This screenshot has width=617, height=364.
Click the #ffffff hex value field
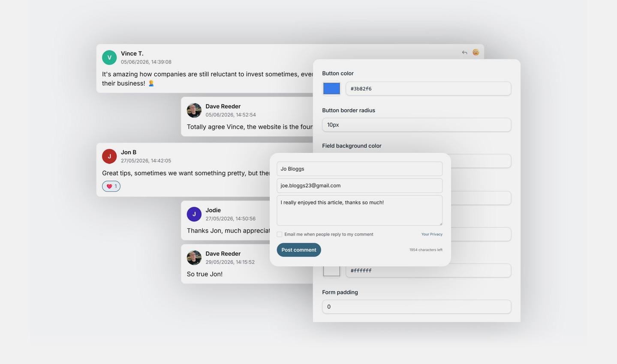click(428, 271)
